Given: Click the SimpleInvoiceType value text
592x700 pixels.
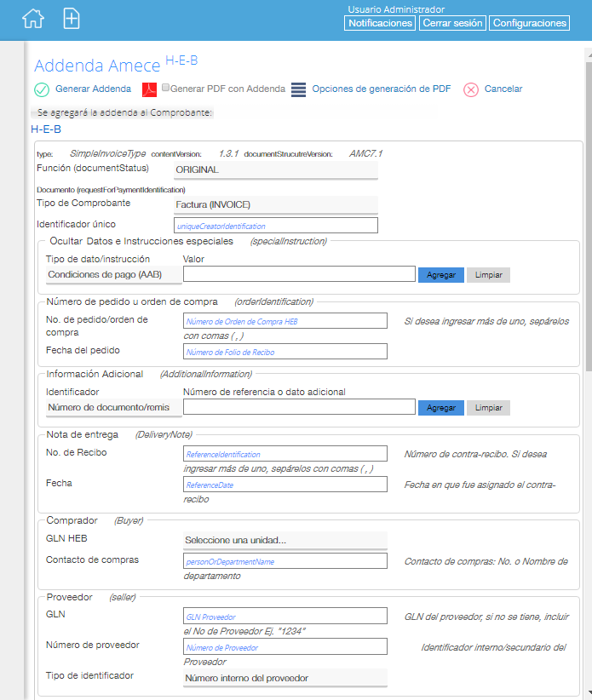Looking at the screenshot, I should tap(107, 153).
